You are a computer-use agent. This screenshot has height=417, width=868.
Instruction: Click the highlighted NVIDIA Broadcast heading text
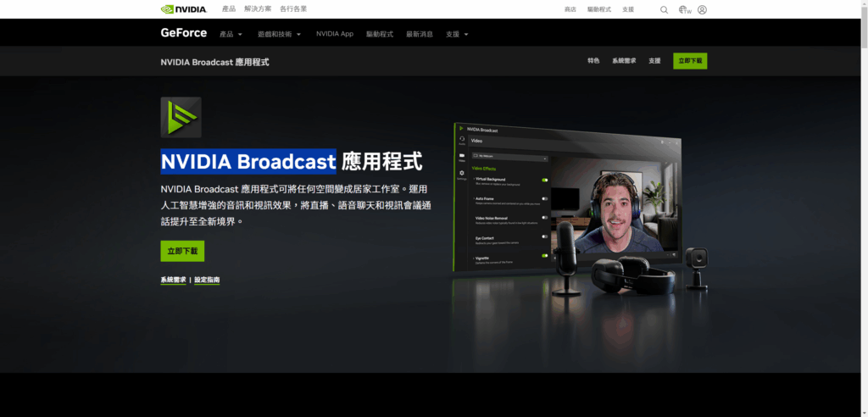[248, 162]
